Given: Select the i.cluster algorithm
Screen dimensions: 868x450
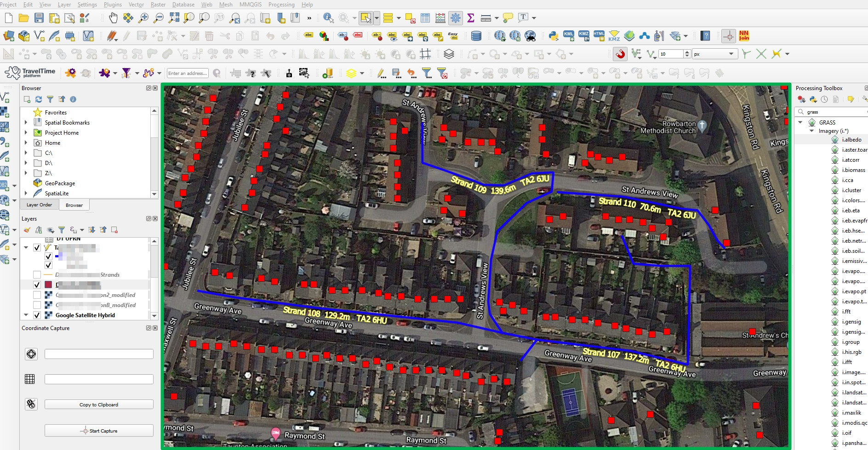Looking at the screenshot, I should (x=851, y=190).
